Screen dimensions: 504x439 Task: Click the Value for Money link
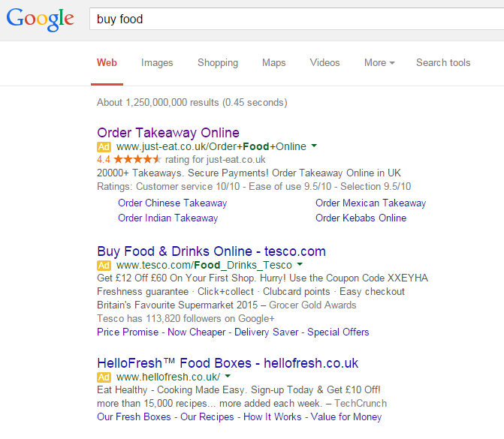point(346,416)
